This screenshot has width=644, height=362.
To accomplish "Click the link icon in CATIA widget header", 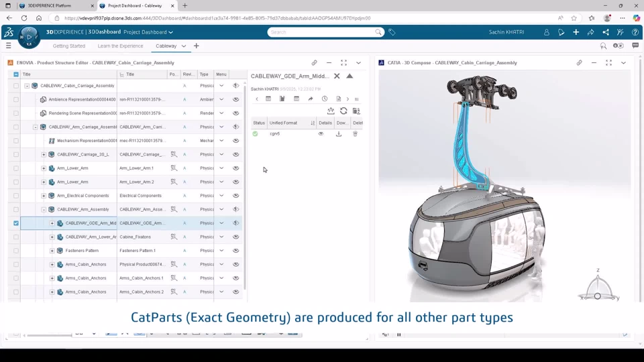I will coord(579,63).
